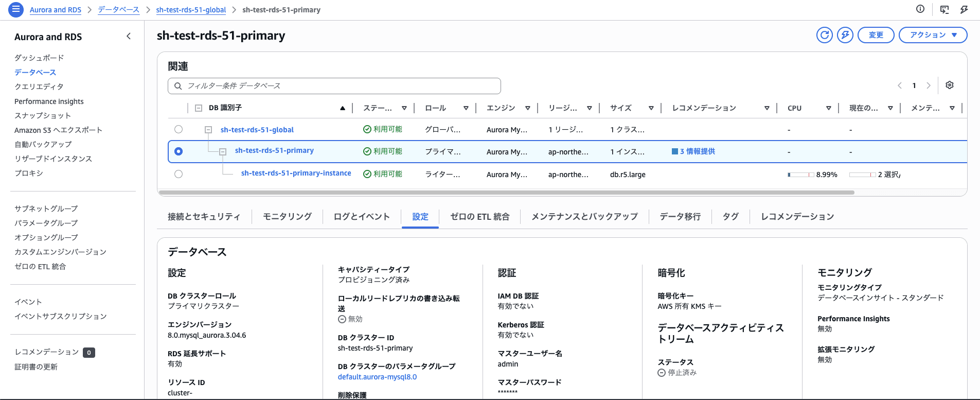Viewport: 980px width, 400px height.
Task: Open the hamburger navigation menu
Action: coord(16,9)
